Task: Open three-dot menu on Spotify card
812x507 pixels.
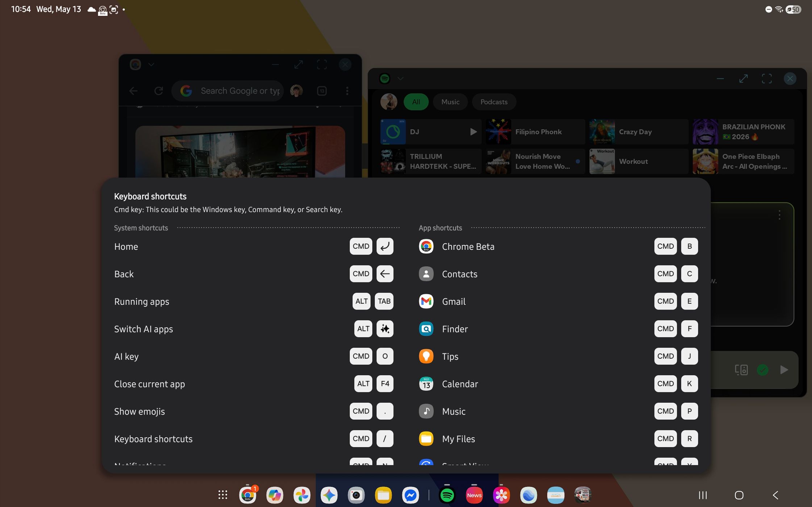Action: click(779, 215)
